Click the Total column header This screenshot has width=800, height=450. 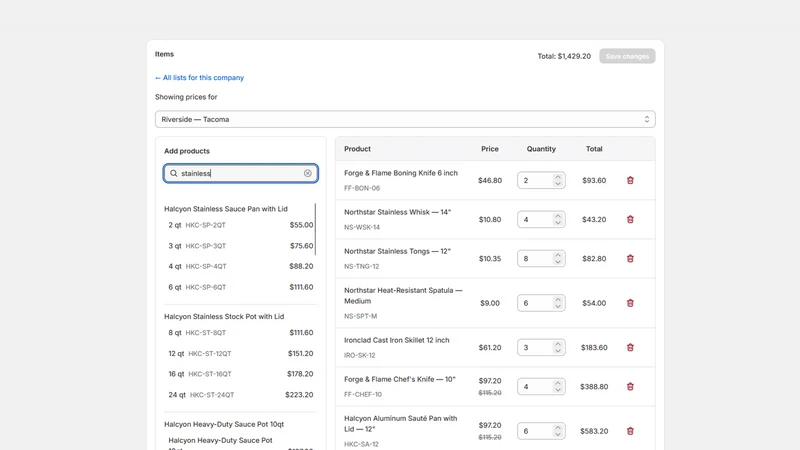point(594,149)
